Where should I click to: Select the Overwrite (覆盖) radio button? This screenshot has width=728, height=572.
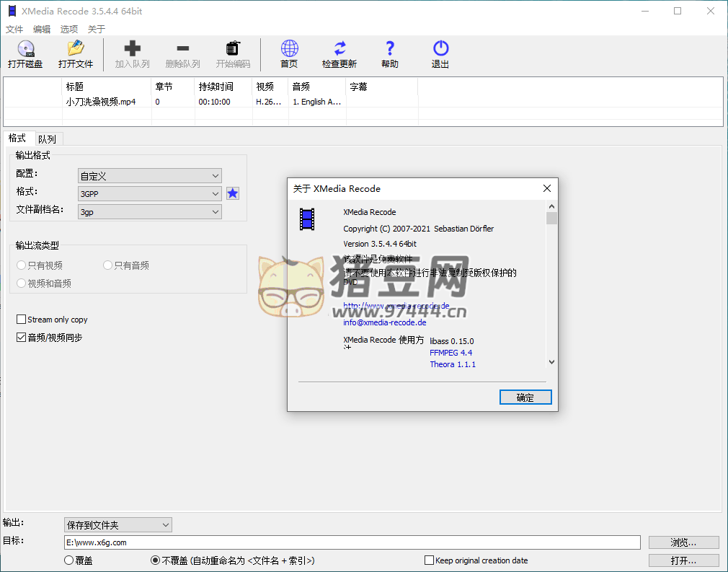click(69, 560)
